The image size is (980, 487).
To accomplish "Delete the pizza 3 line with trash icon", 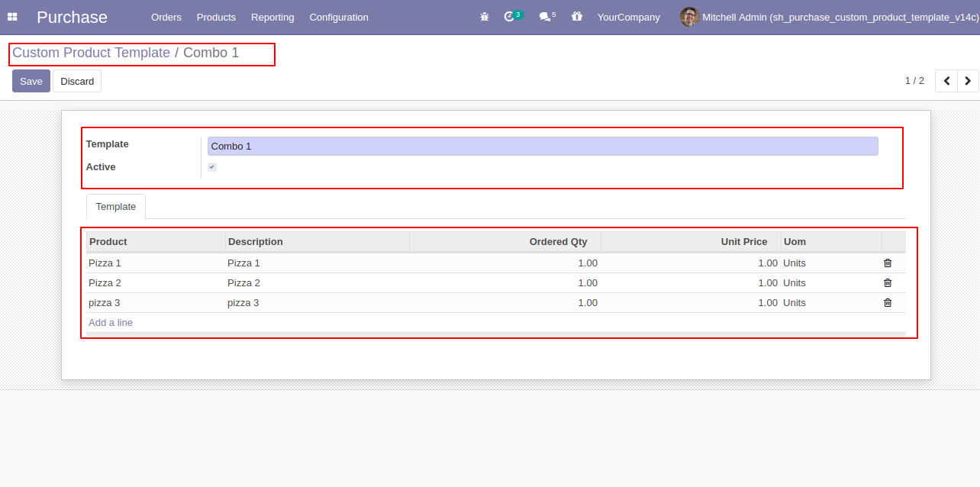I will point(888,302).
